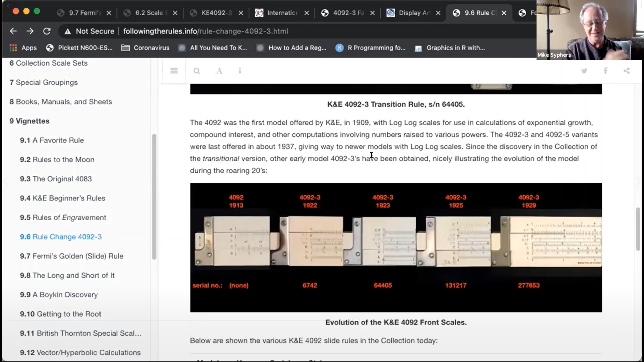Click the macOS green fullscreen window button
The width and height of the screenshot is (644, 362).
click(x=37, y=11)
